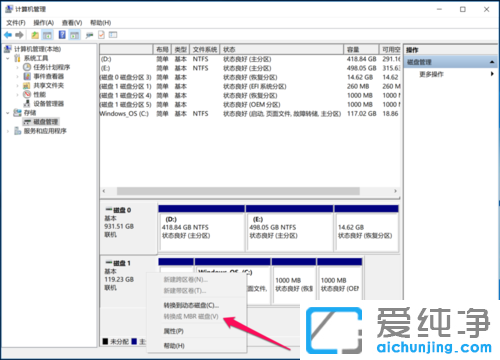The image size is (500, 360).
Task: Click 更多操作 in the actions pane
Action: 431,74
